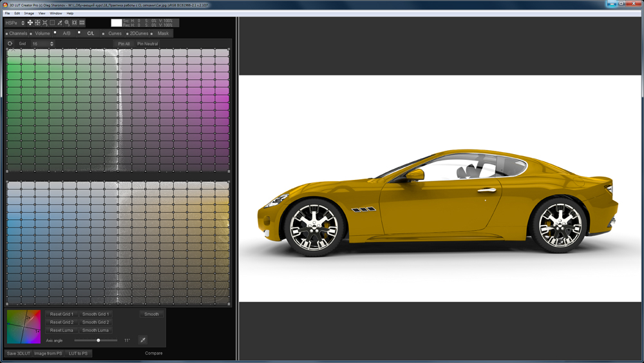Toggle the A/B tab checkbox
This screenshot has width=644, height=363.
[x=55, y=32]
